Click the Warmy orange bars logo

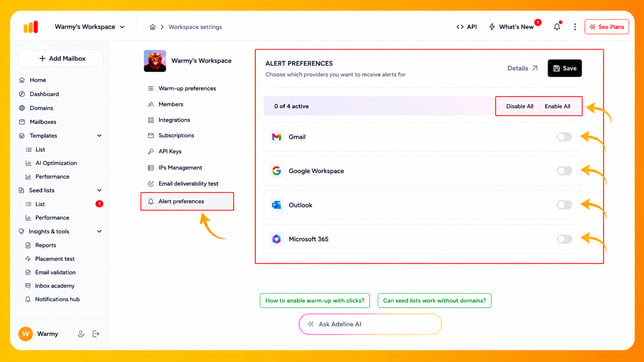coord(31,27)
